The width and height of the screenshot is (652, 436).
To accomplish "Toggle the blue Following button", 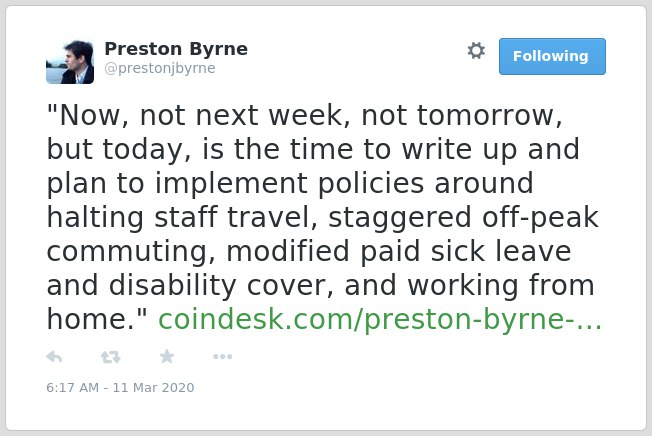I will click(552, 57).
